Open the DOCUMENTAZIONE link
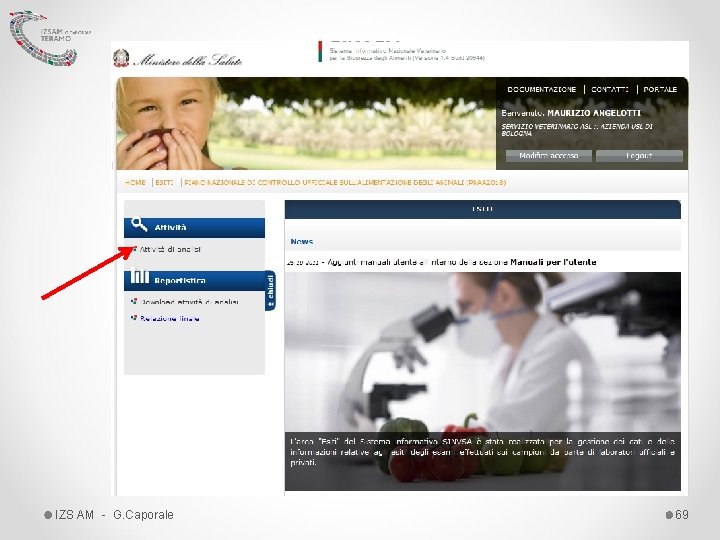Screen dimensions: 720x540 [541, 90]
